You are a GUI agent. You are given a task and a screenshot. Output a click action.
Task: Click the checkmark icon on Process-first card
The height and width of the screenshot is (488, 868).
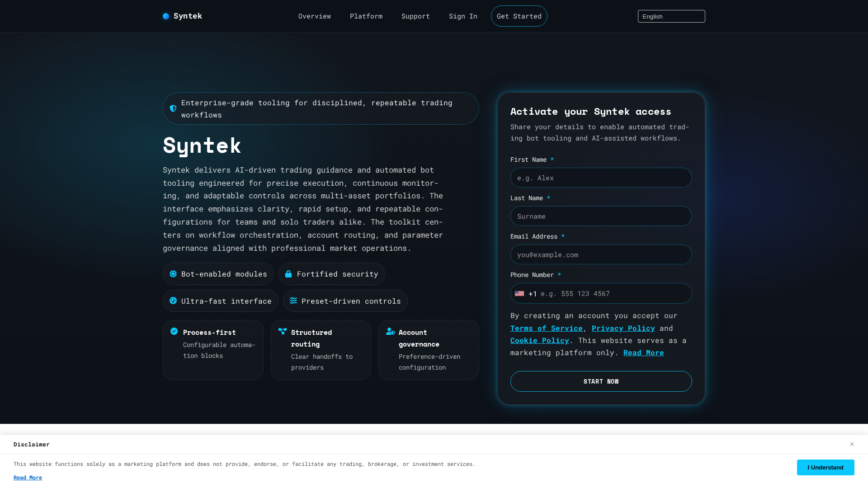174,331
